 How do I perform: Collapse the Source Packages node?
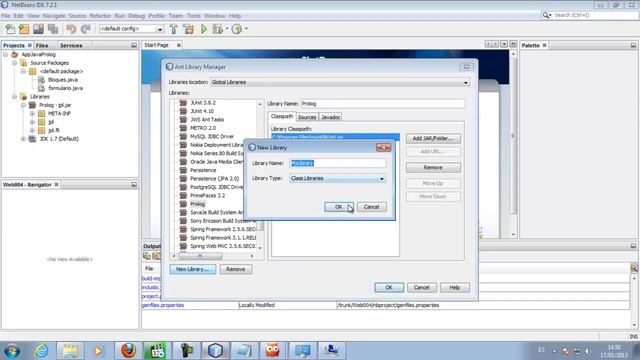click(15, 63)
